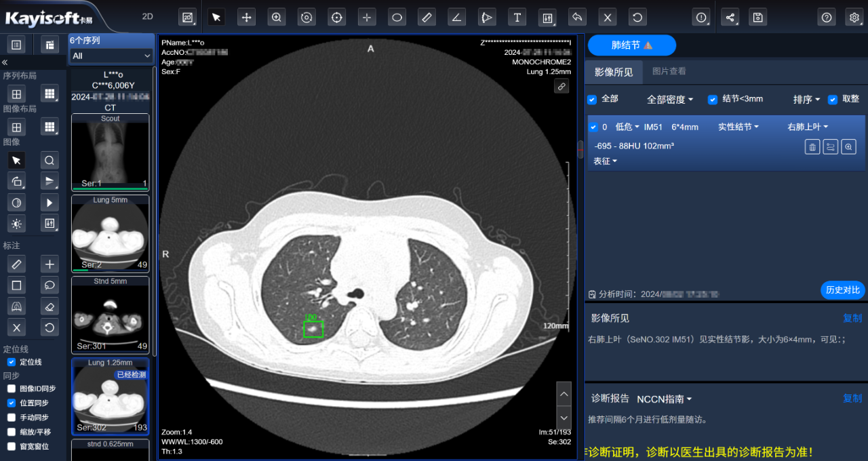Activate the zoom magnifier tool in top toolbar
The height and width of the screenshot is (461, 868).
click(x=276, y=18)
